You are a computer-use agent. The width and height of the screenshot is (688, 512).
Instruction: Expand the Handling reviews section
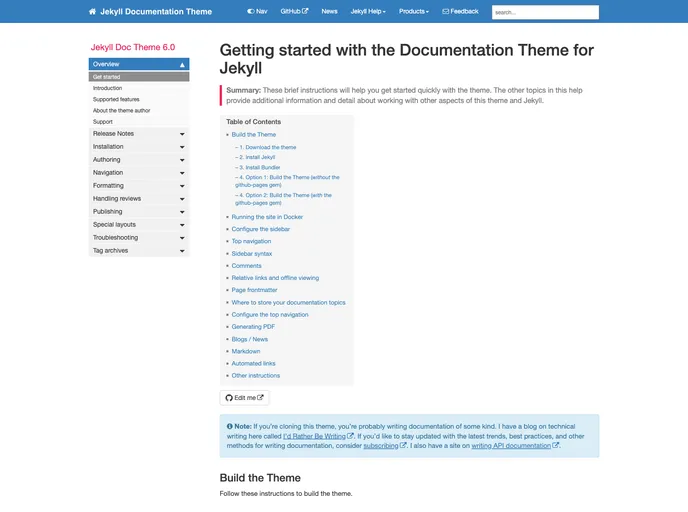click(139, 199)
